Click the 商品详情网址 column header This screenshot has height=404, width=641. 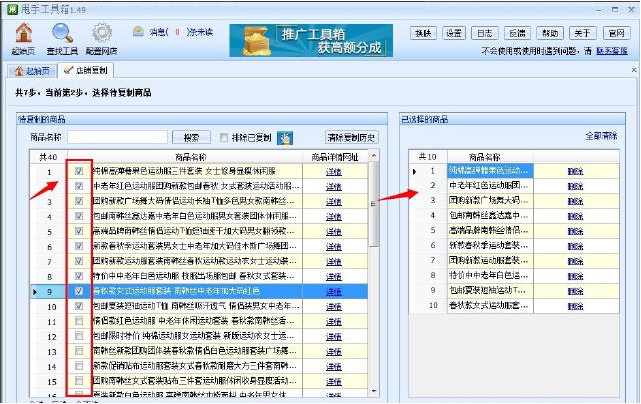tap(335, 157)
